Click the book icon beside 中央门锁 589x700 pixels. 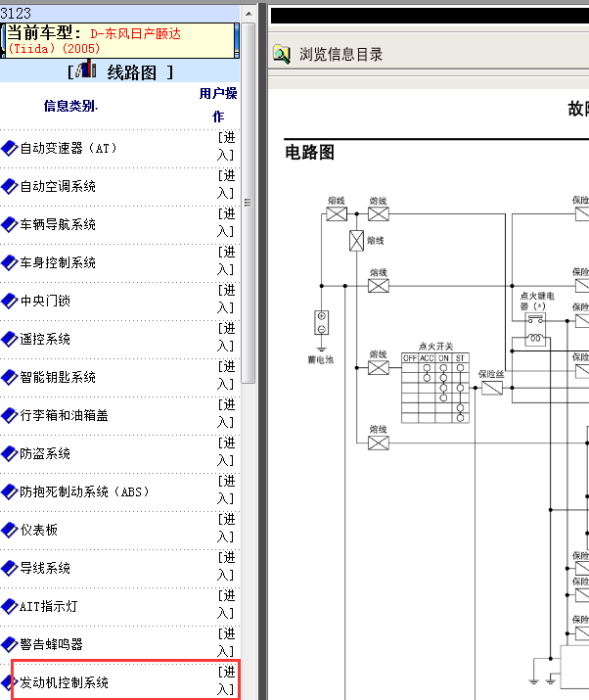(10, 302)
